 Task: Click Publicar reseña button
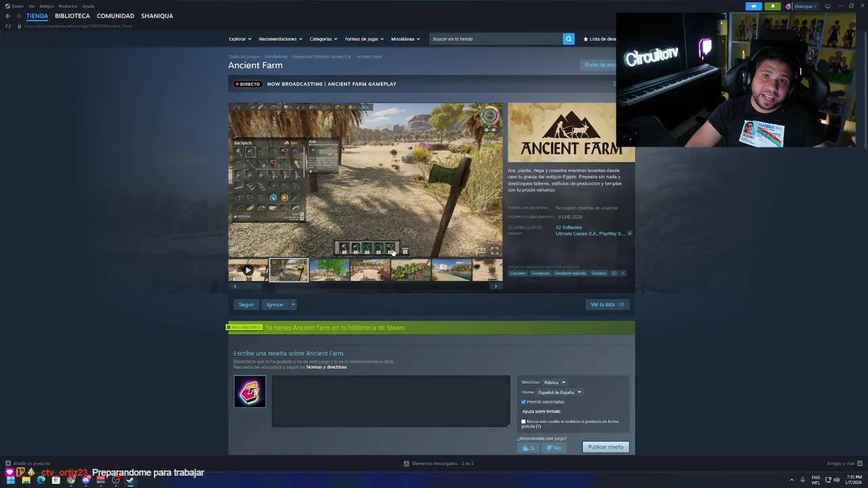[606, 447]
